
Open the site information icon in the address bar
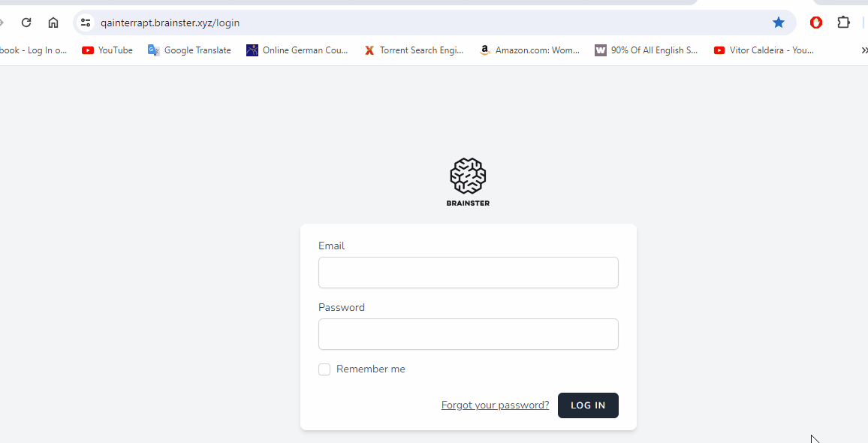[86, 23]
